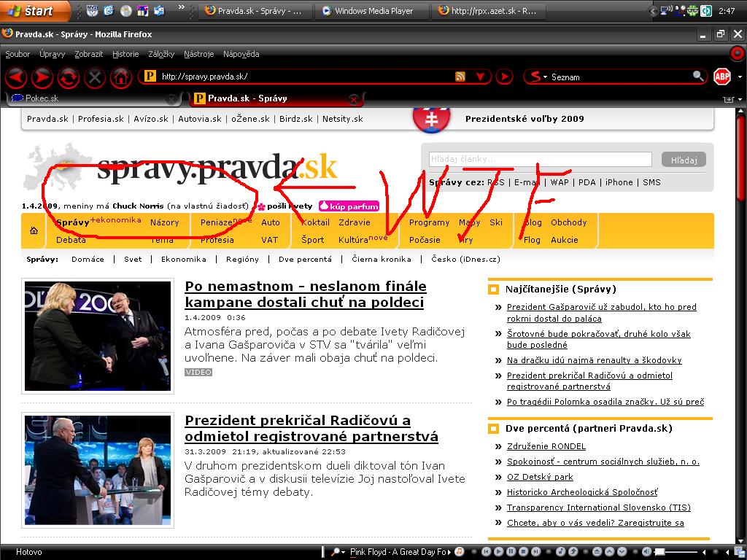Image resolution: width=747 pixels, height=560 pixels.
Task: Click the Windows Štart button
Action: (34, 10)
